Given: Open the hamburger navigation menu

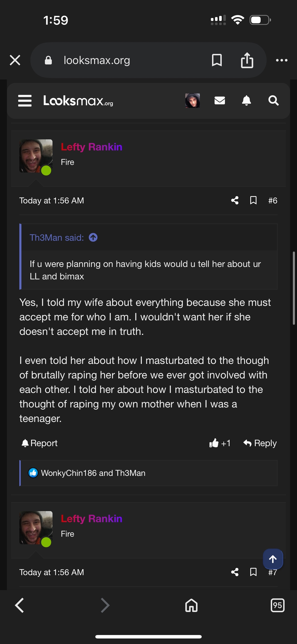Looking at the screenshot, I should (25, 101).
